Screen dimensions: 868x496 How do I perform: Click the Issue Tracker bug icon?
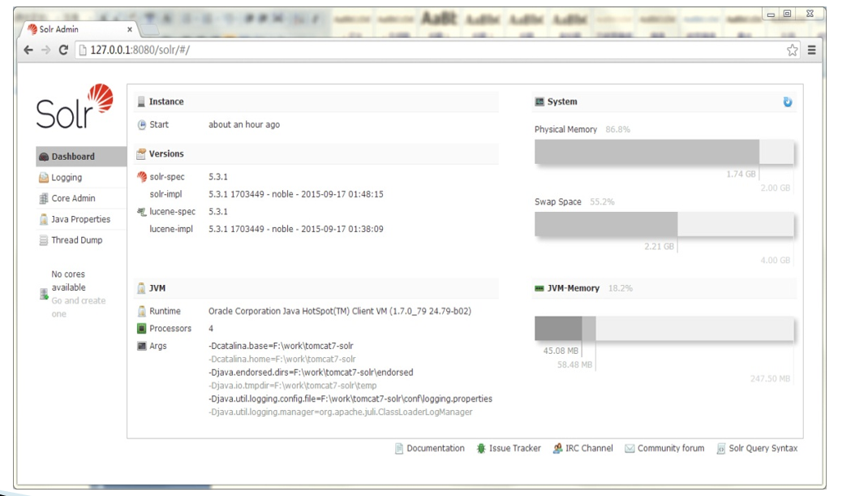pos(481,448)
